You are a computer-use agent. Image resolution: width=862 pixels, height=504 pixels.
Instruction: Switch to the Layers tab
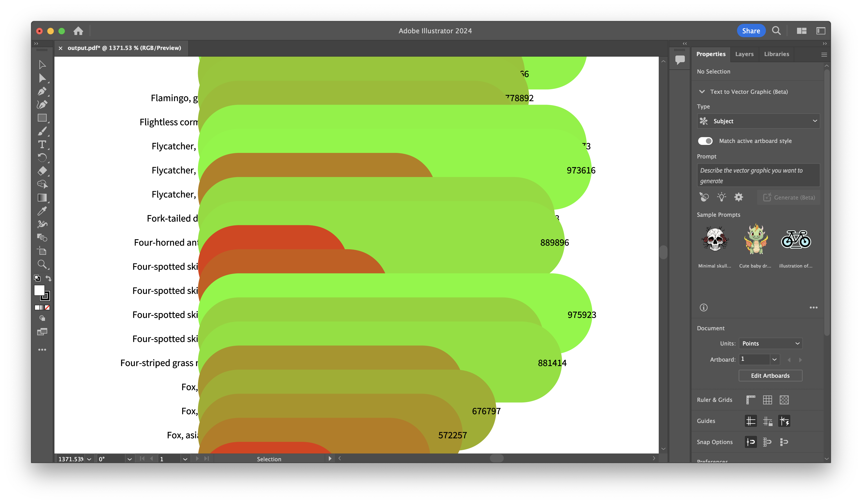coord(744,54)
